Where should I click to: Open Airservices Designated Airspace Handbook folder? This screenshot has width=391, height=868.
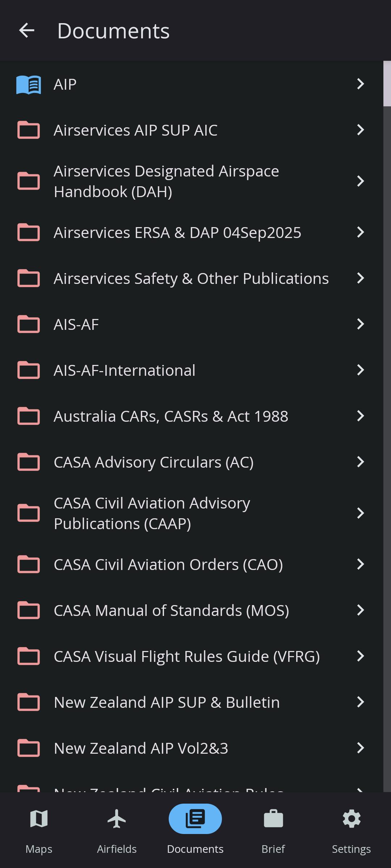pyautogui.click(x=167, y=181)
